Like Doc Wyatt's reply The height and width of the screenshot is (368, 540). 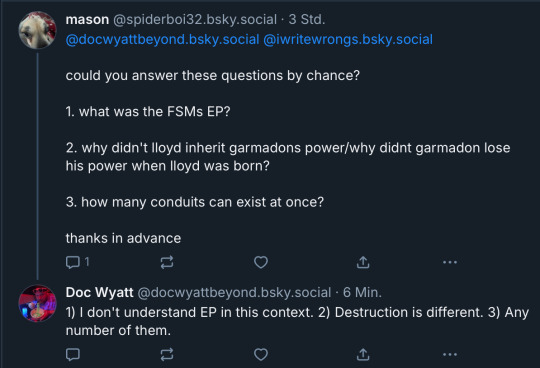pos(261,354)
